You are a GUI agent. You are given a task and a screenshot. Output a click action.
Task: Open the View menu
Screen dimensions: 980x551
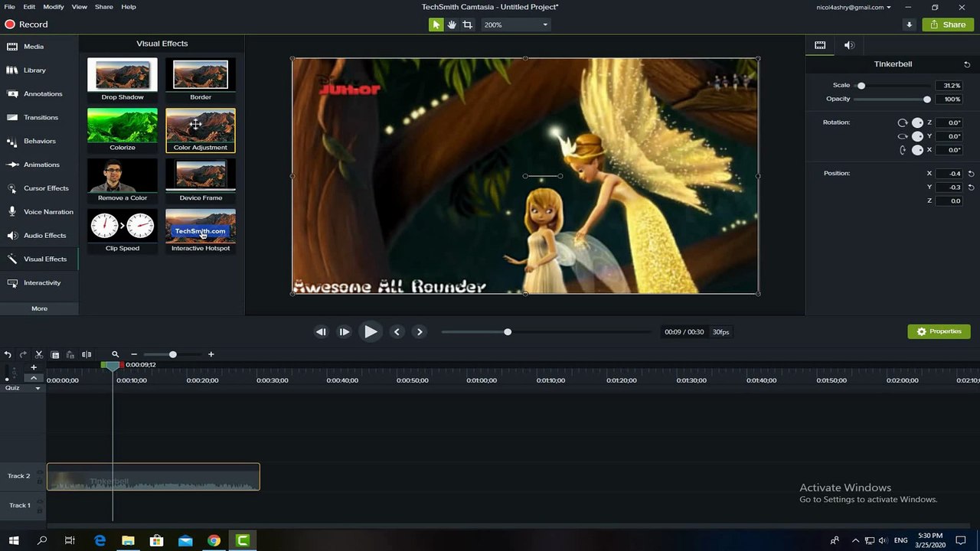[80, 7]
